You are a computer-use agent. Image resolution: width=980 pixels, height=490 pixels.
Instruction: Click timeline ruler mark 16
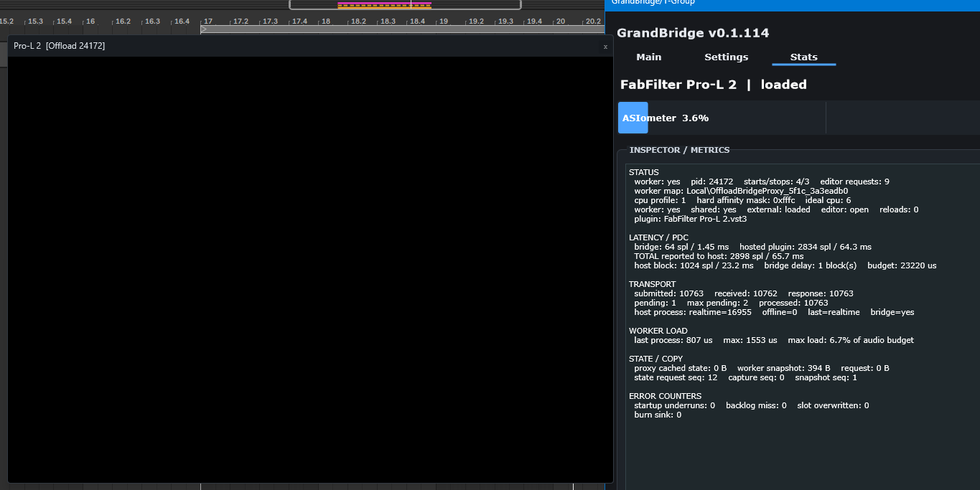pyautogui.click(x=90, y=22)
